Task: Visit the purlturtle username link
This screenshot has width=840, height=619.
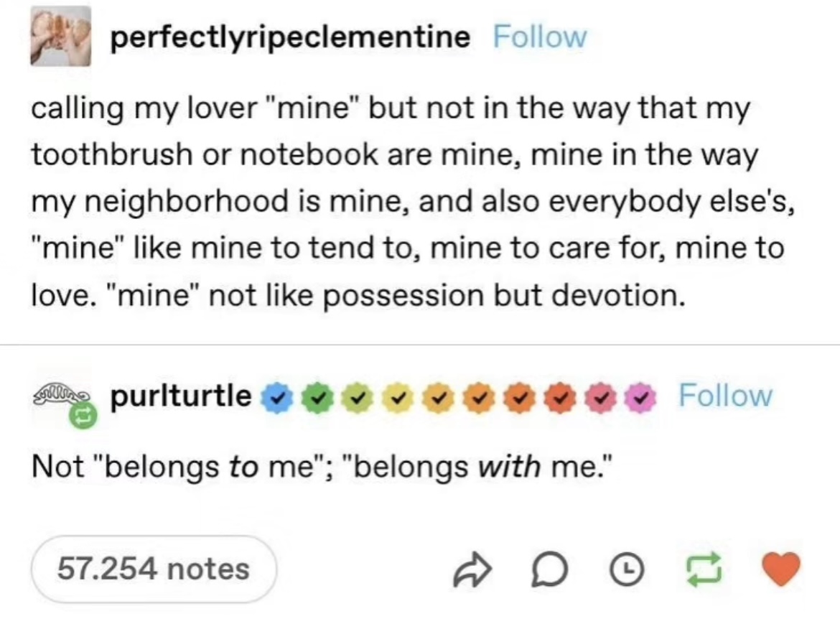Action: coord(181,395)
